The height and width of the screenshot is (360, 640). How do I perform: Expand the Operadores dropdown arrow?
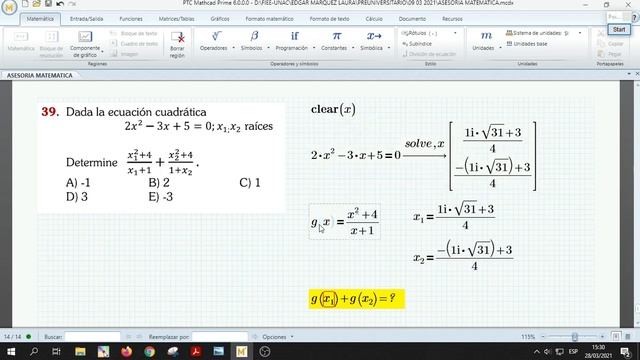[233, 48]
